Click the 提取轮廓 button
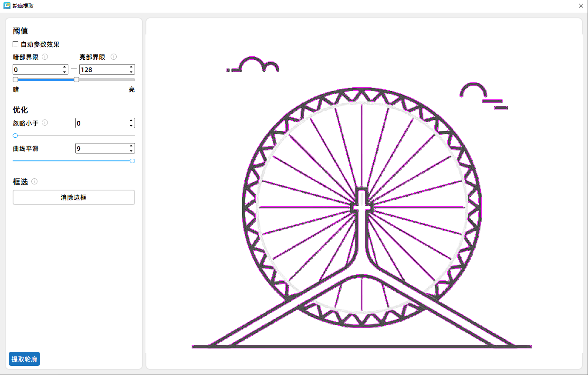Viewport: 588px width, 375px height. 24,359
